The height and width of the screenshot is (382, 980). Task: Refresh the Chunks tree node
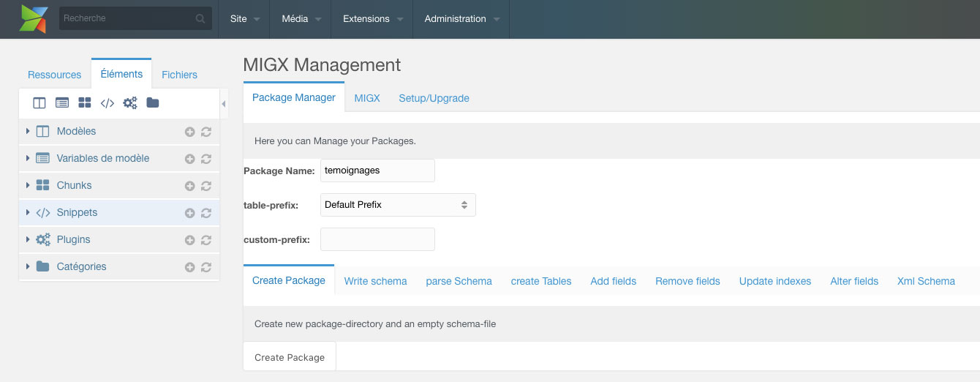206,186
